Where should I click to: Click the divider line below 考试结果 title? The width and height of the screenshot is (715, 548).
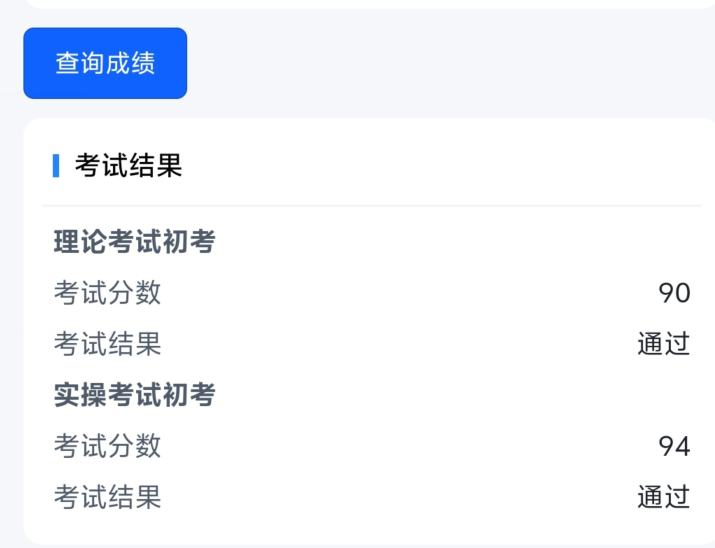(370, 206)
